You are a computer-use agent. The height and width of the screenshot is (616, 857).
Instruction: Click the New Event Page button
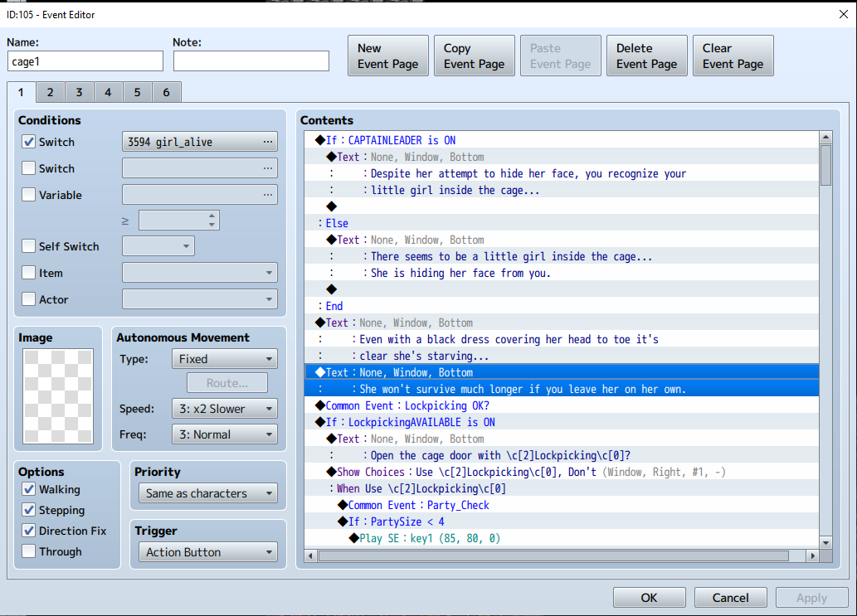pyautogui.click(x=387, y=56)
